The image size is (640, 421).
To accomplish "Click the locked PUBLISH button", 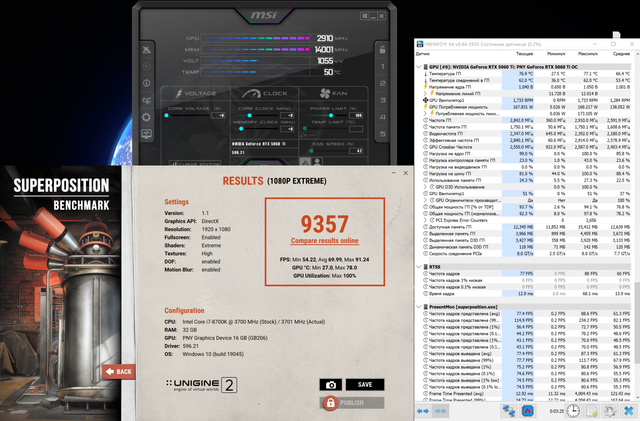I will 352,403.
